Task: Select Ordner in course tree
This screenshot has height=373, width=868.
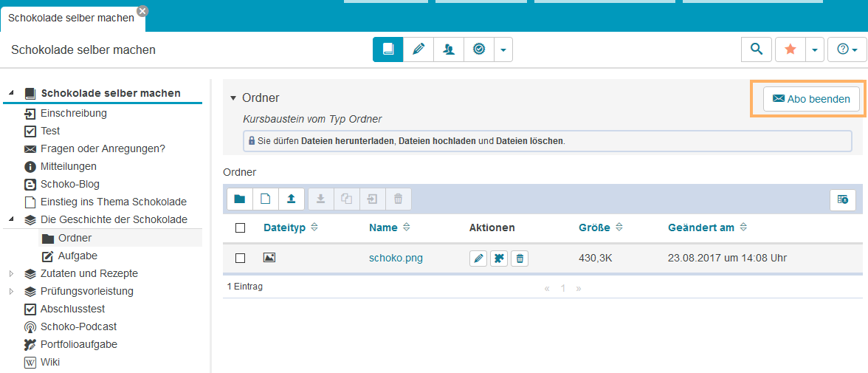Action: tap(75, 239)
